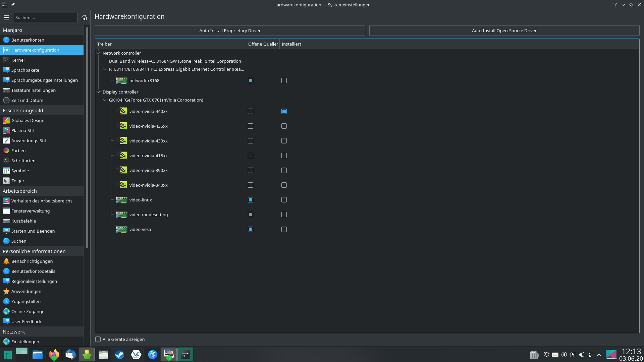Open Farben settings in the sidebar

point(42,150)
